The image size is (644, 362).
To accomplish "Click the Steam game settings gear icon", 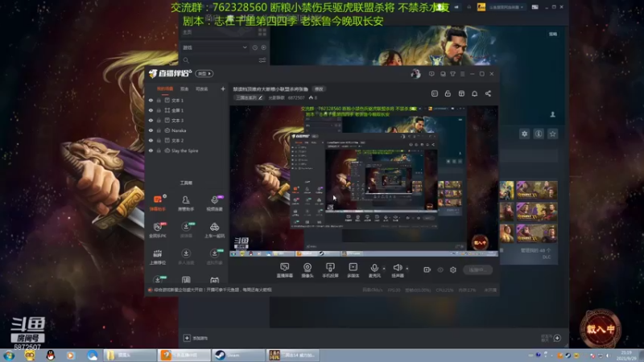I will tap(525, 134).
